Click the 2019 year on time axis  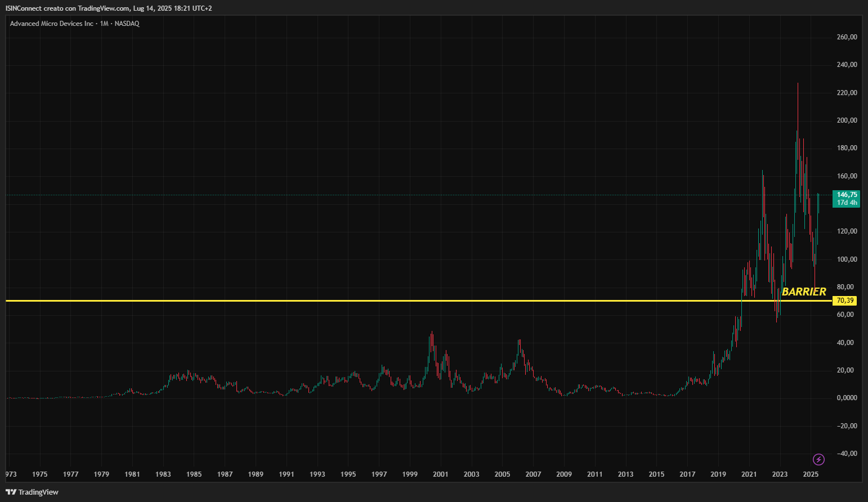(x=718, y=474)
